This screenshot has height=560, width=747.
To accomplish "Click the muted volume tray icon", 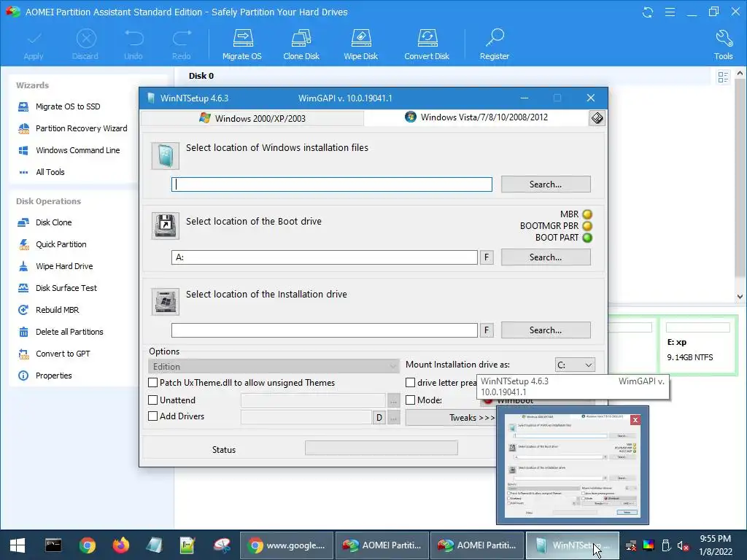I will (684, 545).
